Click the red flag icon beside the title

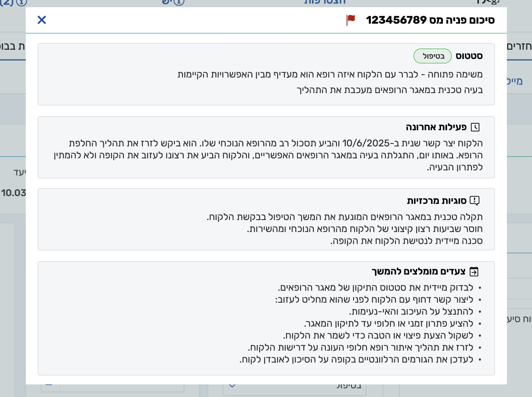pos(350,20)
